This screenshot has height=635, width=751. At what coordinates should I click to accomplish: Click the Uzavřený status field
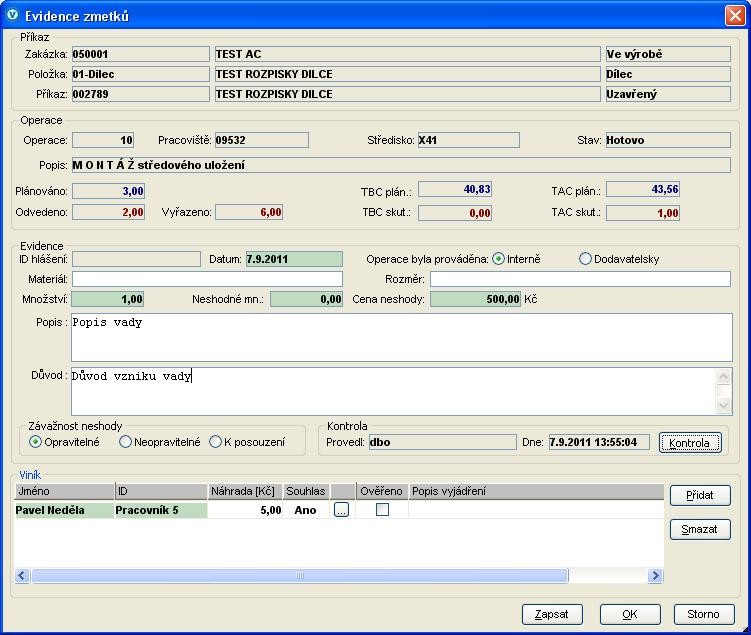click(668, 94)
